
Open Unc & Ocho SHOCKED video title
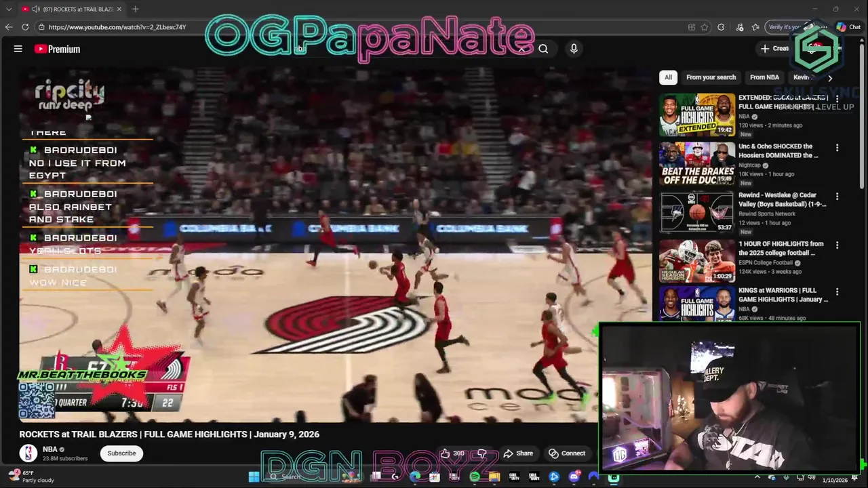(x=778, y=150)
